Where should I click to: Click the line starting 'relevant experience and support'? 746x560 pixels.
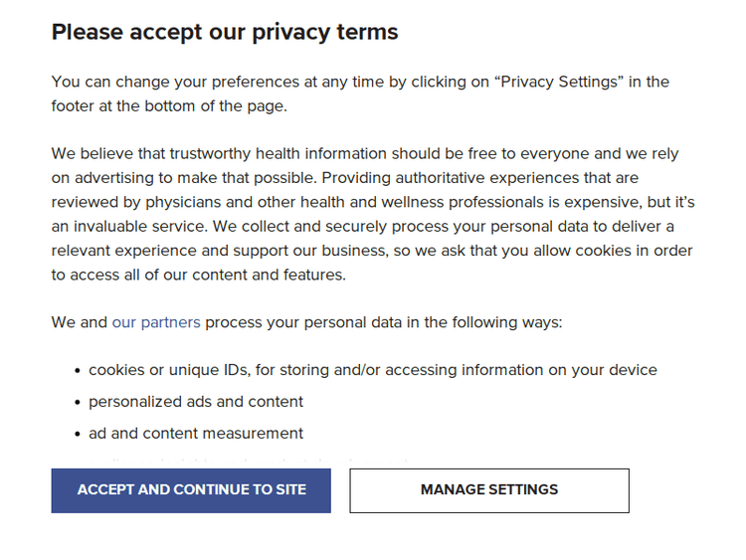point(372,251)
